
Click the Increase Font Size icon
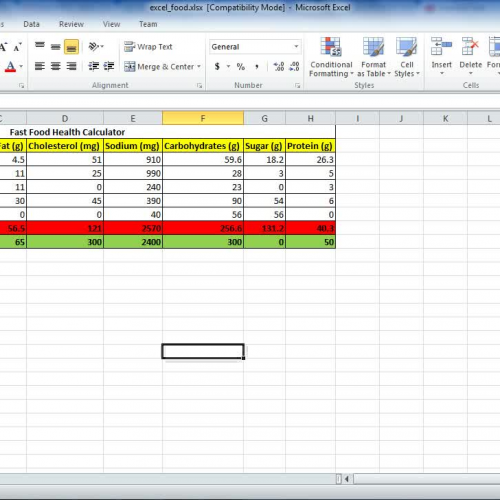pos(3,47)
